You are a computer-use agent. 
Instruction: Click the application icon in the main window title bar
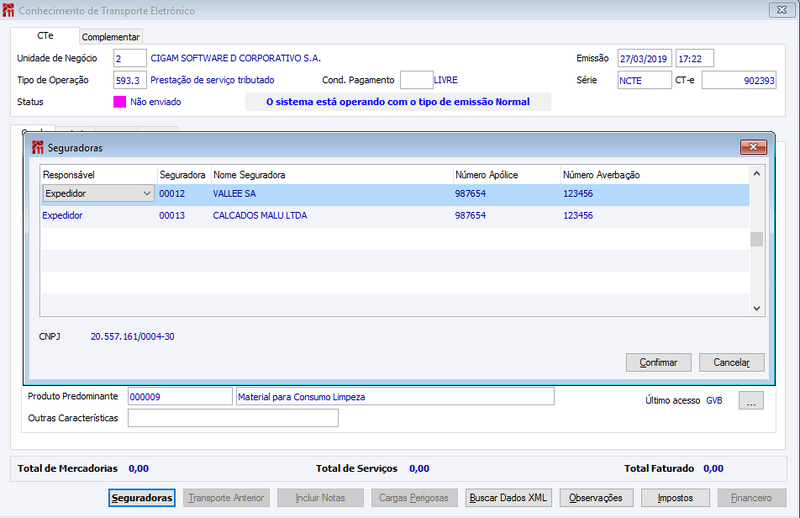8,10
